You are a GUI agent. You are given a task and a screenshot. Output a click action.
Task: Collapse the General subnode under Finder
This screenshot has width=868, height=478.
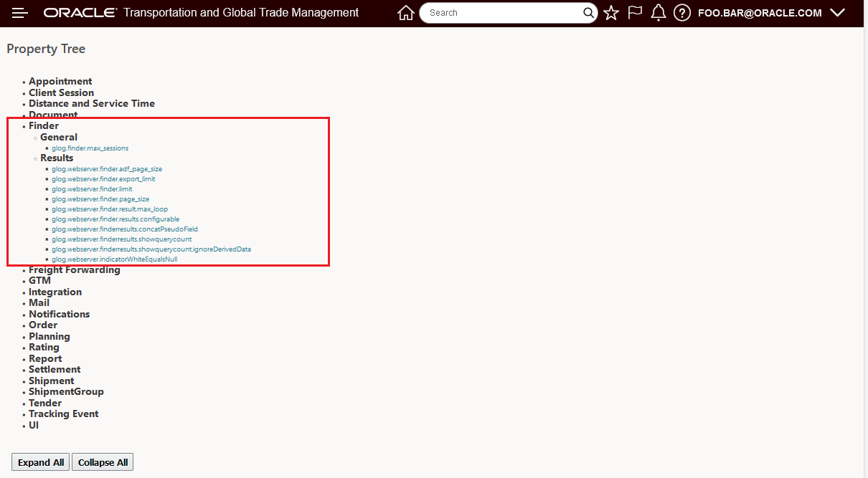(x=59, y=137)
